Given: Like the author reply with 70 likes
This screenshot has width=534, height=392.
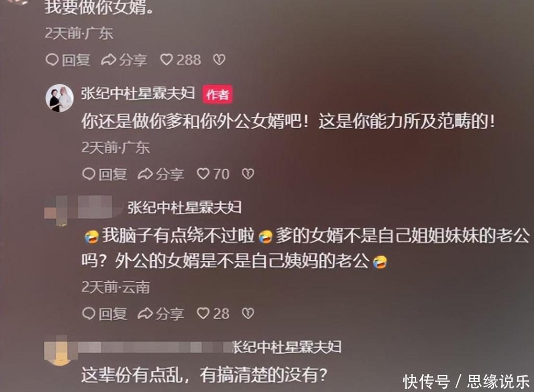Looking at the screenshot, I should [x=213, y=174].
